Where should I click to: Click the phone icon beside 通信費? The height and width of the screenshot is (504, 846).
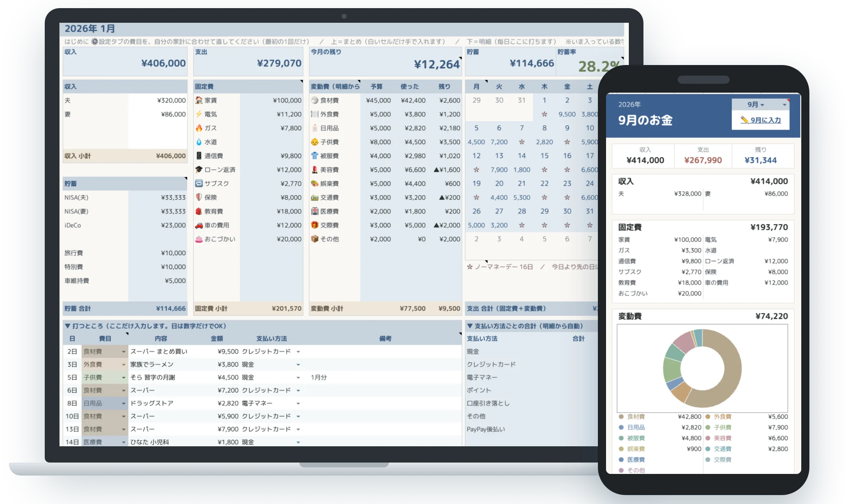coord(199,156)
